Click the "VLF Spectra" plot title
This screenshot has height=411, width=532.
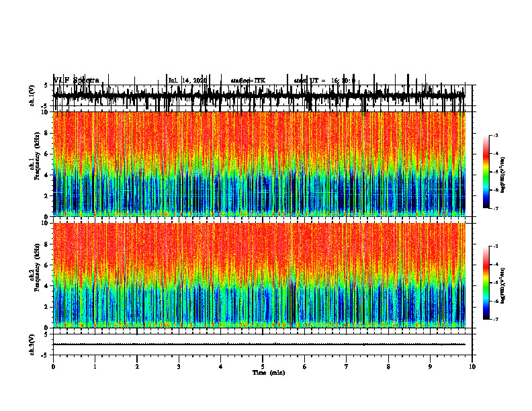(77, 81)
